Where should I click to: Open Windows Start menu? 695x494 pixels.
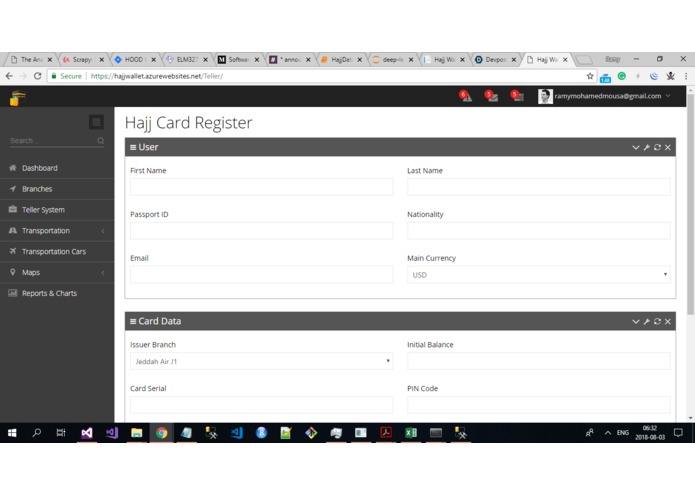click(12, 433)
